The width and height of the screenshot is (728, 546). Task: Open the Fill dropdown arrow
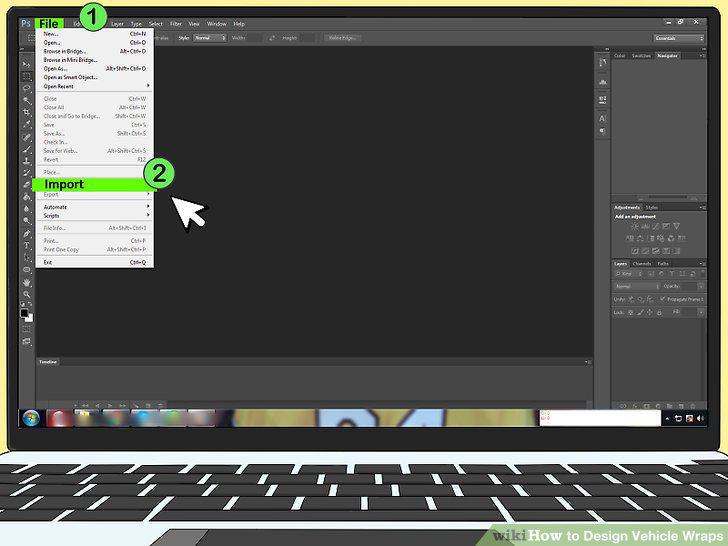pyautogui.click(x=701, y=312)
